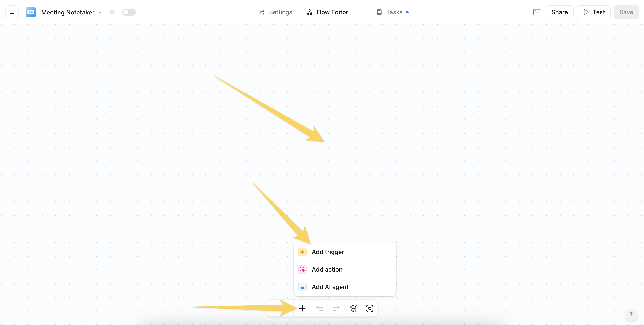The image size is (644, 325).
Task: Open the Tasks tab with notification dot
Action: tap(394, 12)
